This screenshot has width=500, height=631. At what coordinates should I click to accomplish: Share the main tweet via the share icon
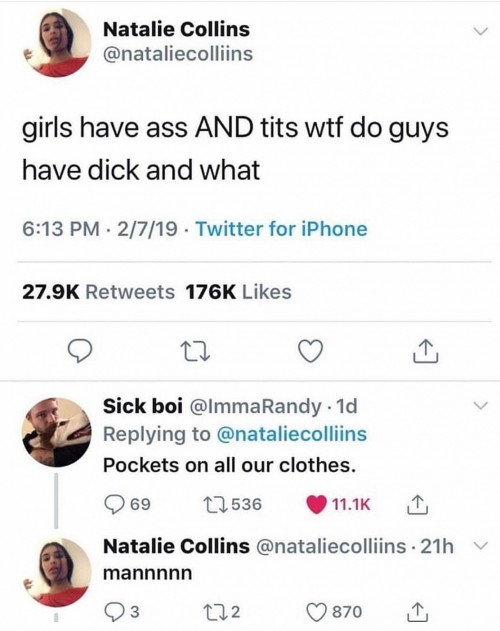pos(426,351)
